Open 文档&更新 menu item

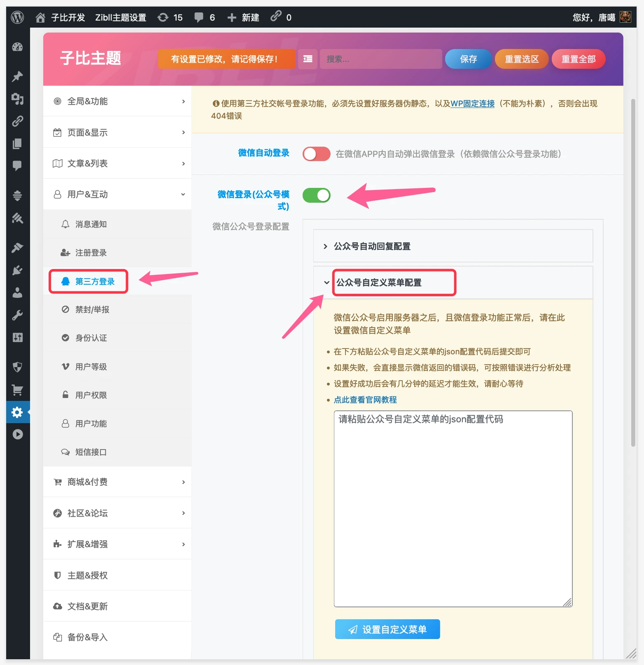click(117, 606)
